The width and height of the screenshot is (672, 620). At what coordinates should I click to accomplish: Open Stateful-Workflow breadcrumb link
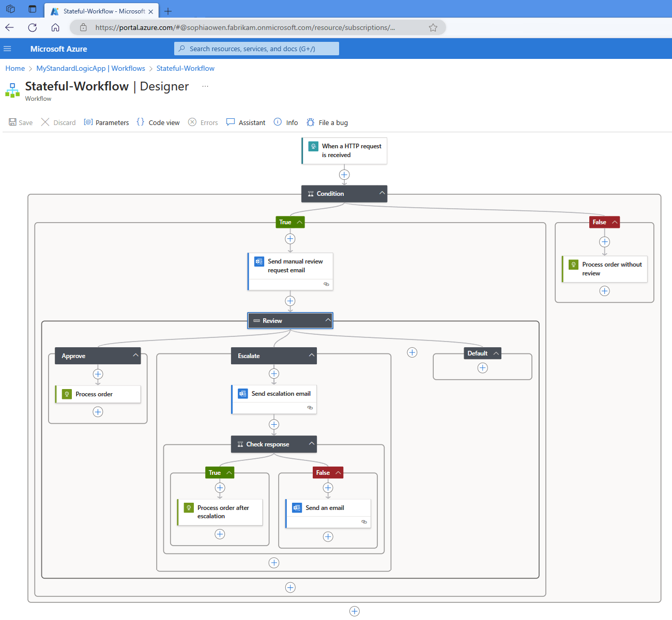[x=186, y=68]
